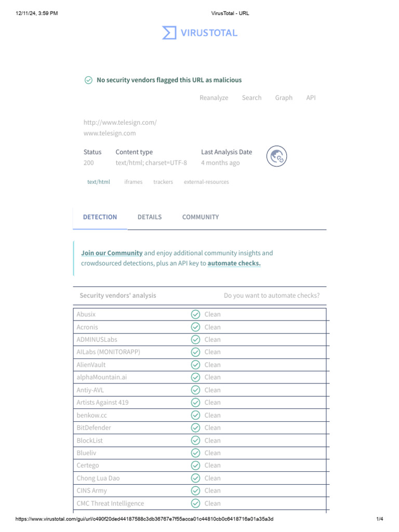Open the Graph view
399x532 pixels.
point(284,98)
